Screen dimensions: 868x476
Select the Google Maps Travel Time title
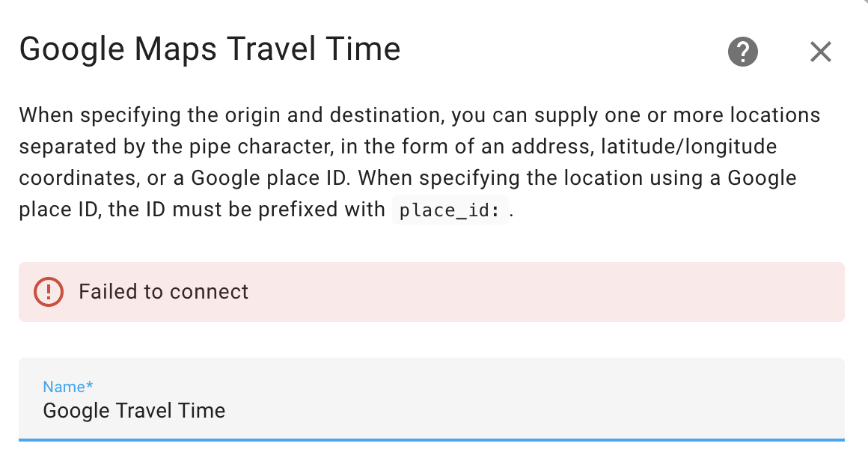pyautogui.click(x=211, y=49)
